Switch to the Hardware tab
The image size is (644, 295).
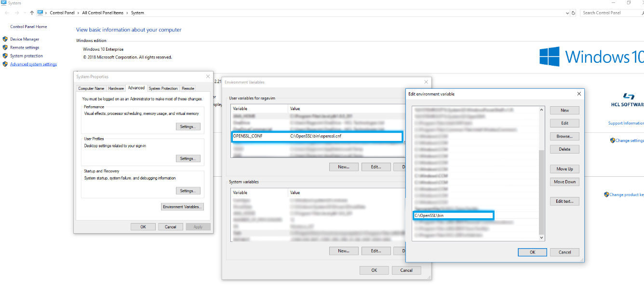(x=116, y=88)
